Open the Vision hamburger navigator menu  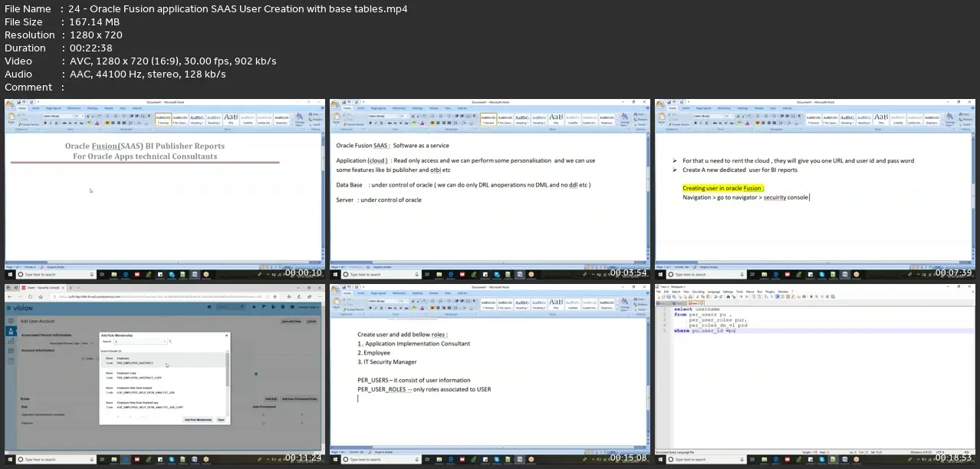[x=10, y=307]
